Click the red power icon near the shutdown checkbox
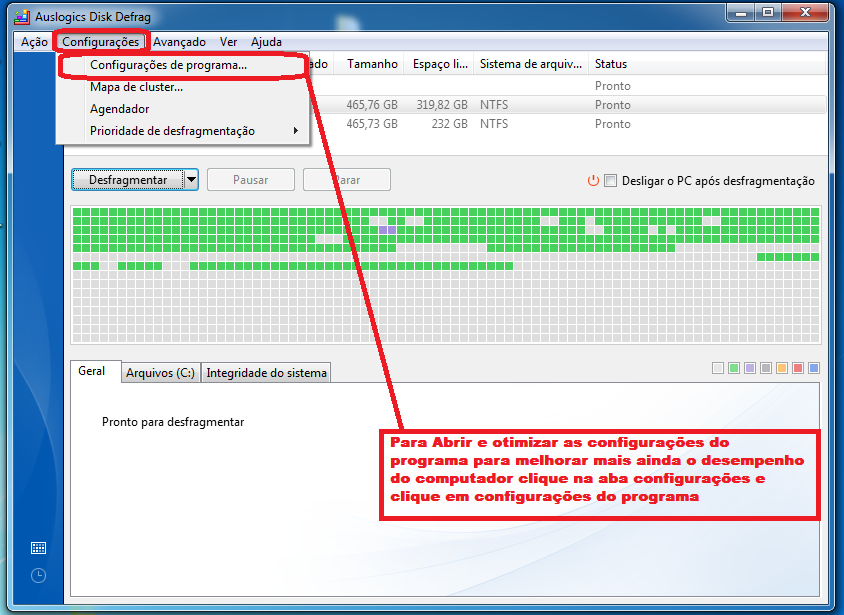The image size is (844, 615). [593, 181]
